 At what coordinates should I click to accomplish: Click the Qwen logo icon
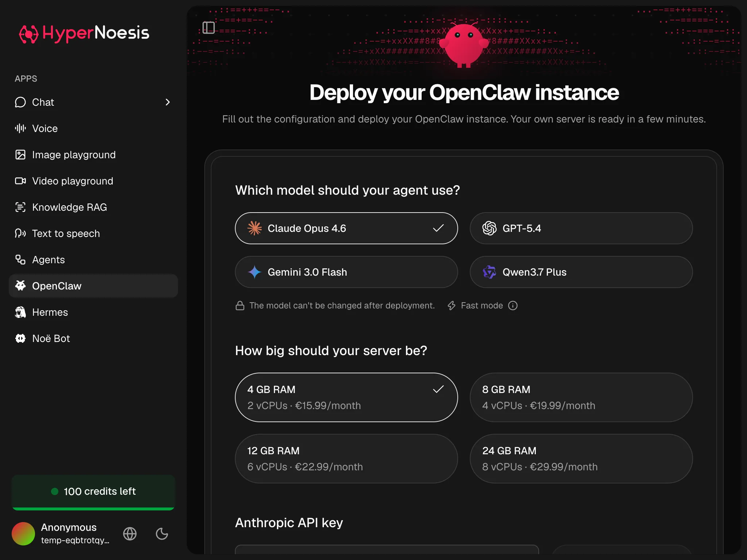coord(489,272)
